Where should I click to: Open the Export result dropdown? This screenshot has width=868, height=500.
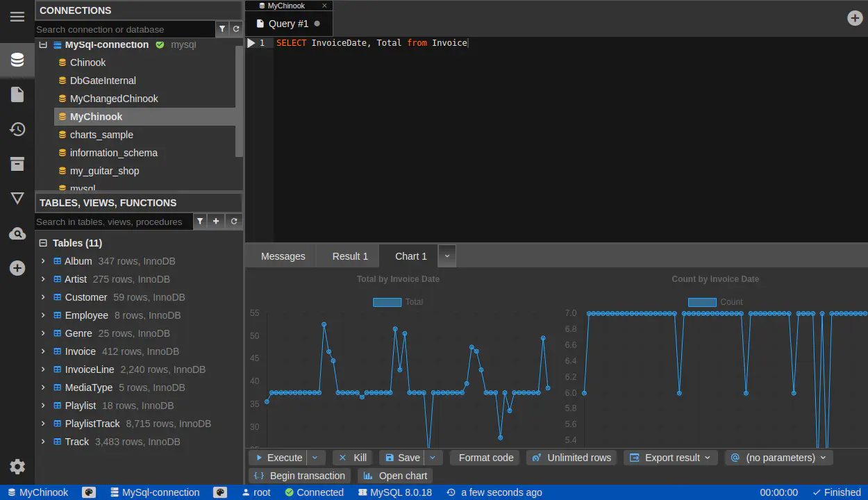click(x=671, y=458)
